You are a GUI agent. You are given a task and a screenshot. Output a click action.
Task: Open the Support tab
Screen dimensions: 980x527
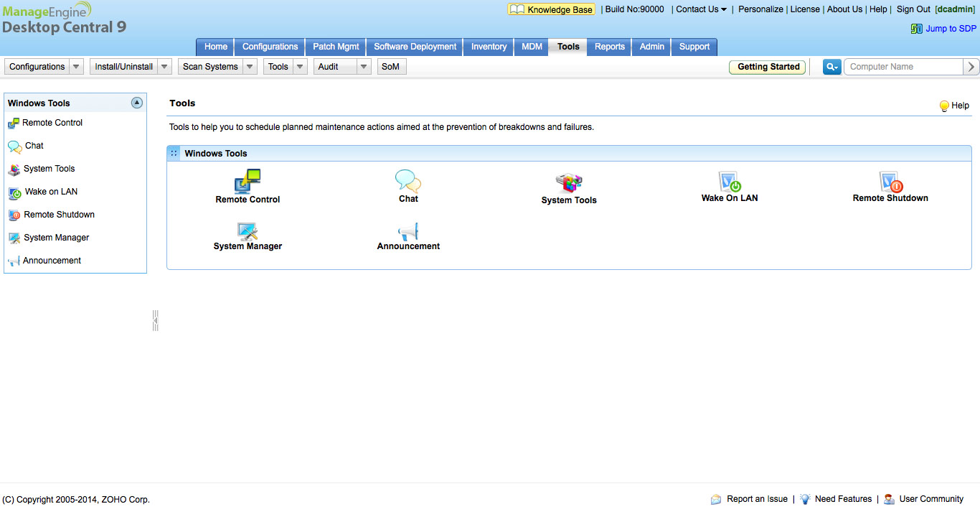pyautogui.click(x=694, y=47)
